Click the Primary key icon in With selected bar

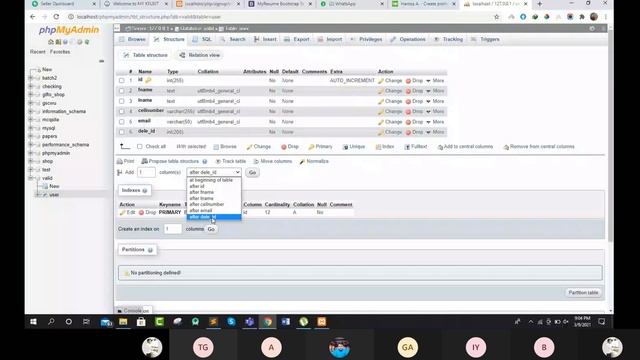tap(311, 147)
